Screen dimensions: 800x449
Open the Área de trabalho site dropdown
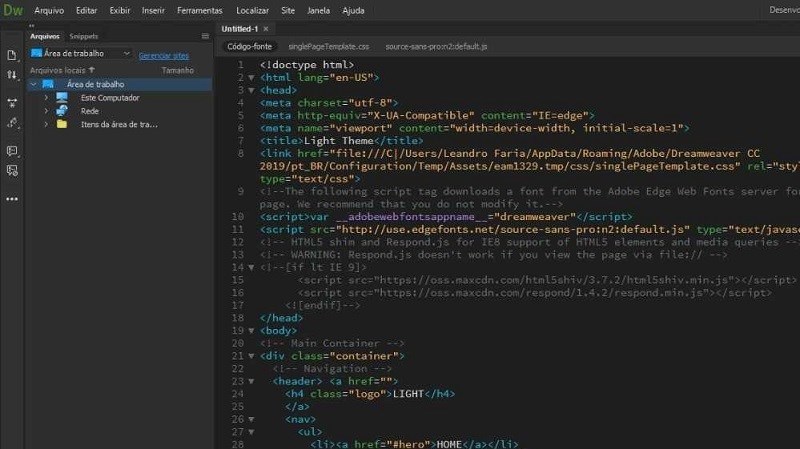pyautogui.click(x=81, y=53)
